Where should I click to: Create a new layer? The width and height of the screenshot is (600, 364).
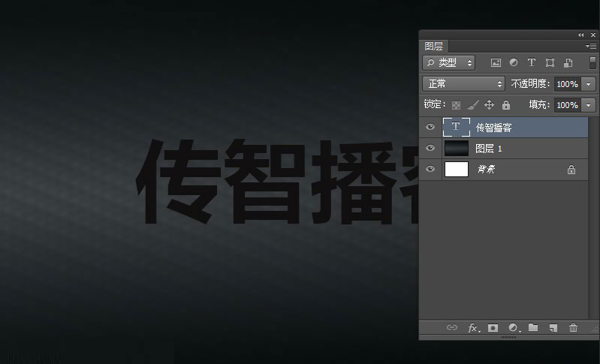(x=553, y=328)
